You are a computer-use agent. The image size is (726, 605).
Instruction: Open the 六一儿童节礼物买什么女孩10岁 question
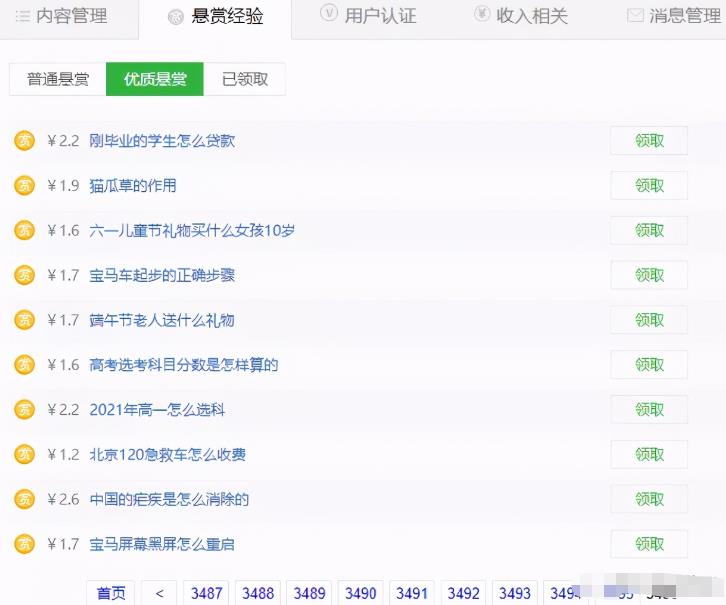(192, 231)
